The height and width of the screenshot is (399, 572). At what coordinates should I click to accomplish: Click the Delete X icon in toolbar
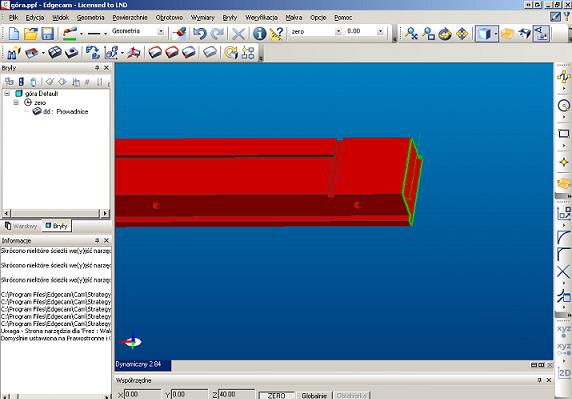pos(239,34)
